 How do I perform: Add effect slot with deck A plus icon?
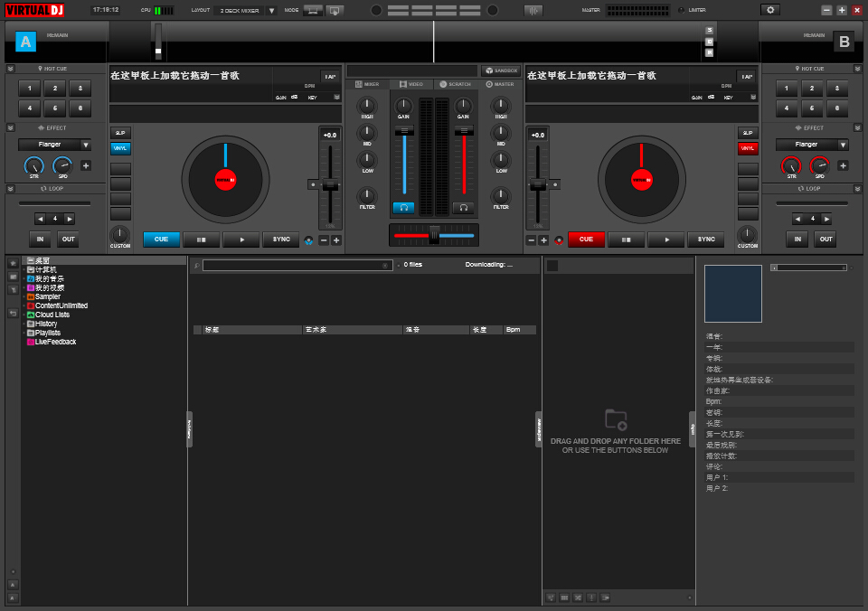click(x=86, y=165)
